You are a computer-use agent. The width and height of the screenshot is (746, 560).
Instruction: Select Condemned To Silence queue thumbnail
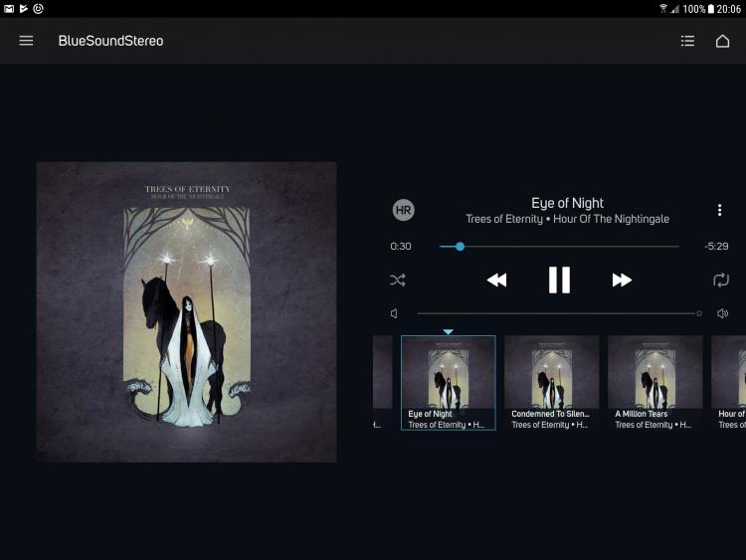pos(551,383)
